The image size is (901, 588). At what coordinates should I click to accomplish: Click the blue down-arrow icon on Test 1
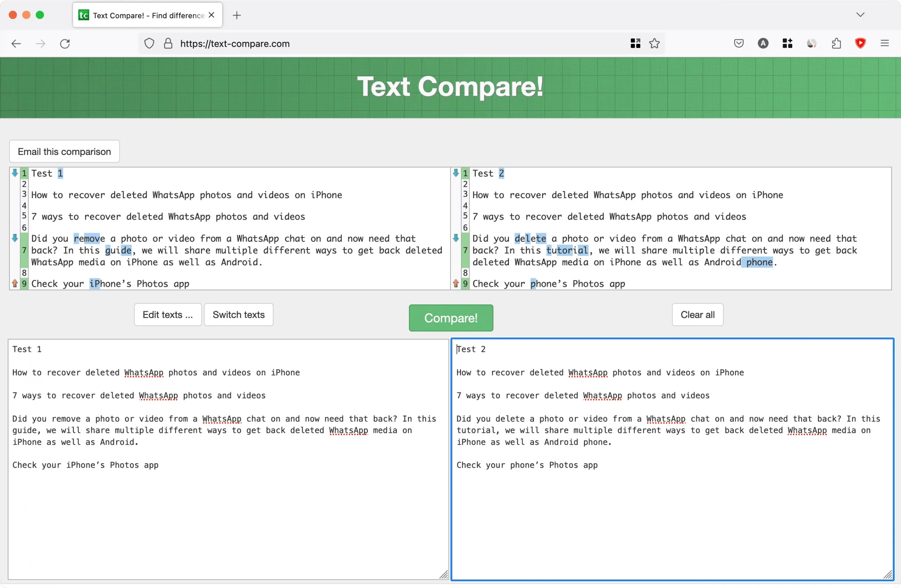click(x=14, y=172)
